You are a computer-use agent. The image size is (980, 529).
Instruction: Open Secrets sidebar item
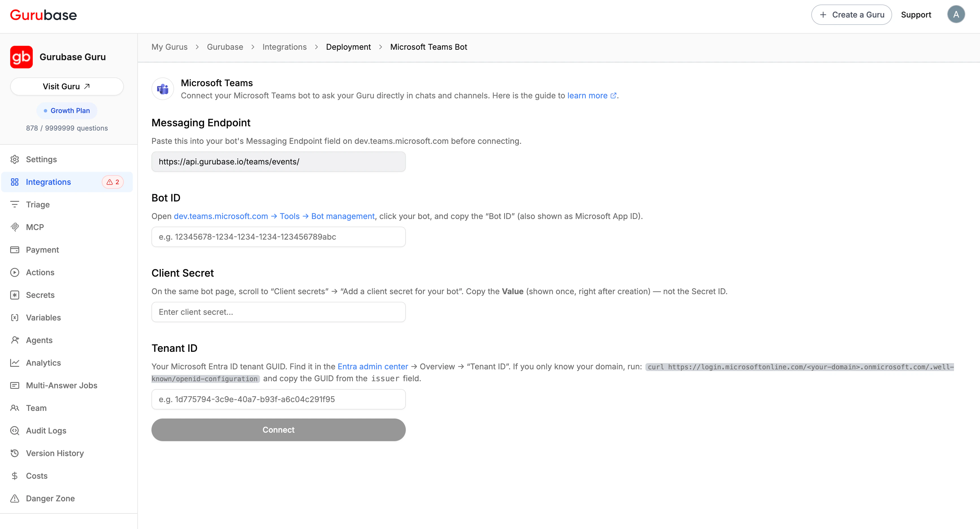click(67, 295)
